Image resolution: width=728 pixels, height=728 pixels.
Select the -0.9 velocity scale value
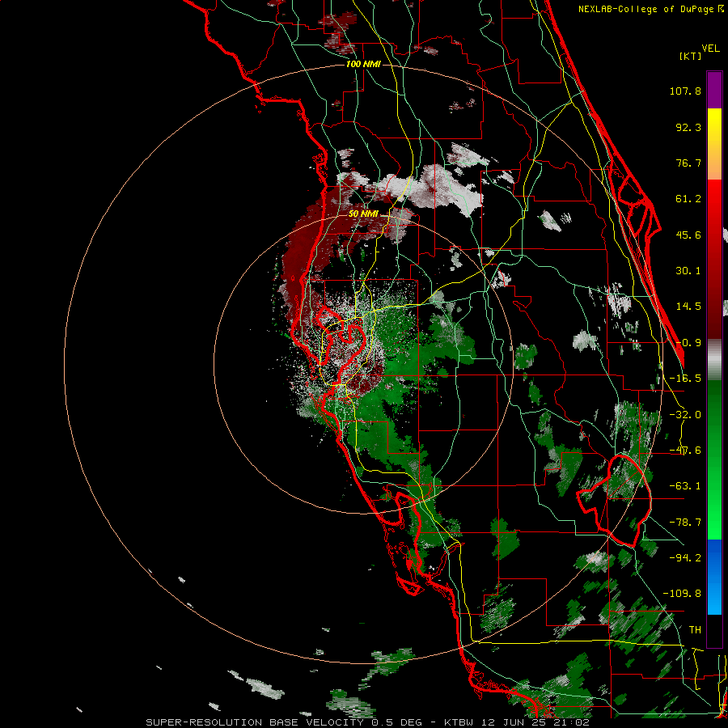click(x=688, y=343)
